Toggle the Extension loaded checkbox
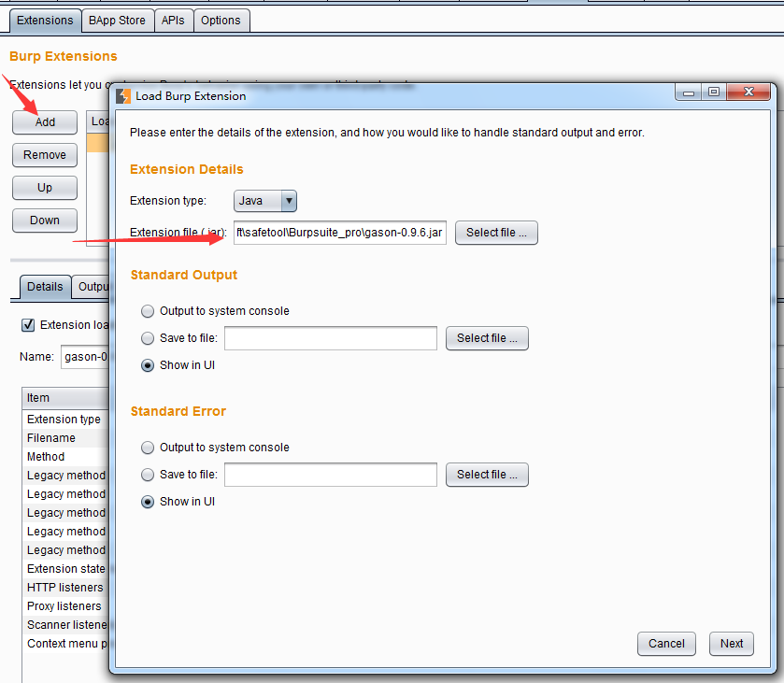Viewport: 784px width, 683px height. click(x=28, y=325)
